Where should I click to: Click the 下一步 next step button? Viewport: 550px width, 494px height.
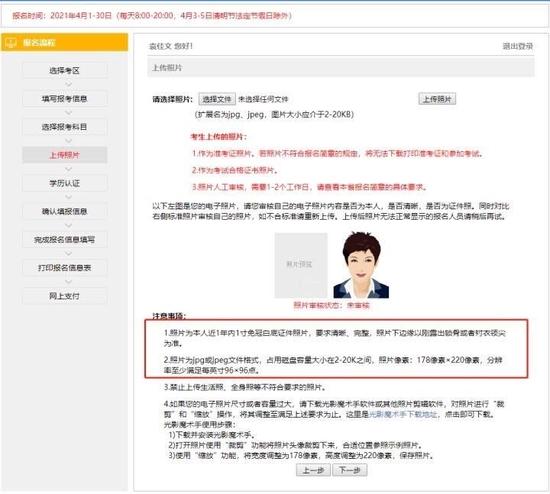point(350,470)
